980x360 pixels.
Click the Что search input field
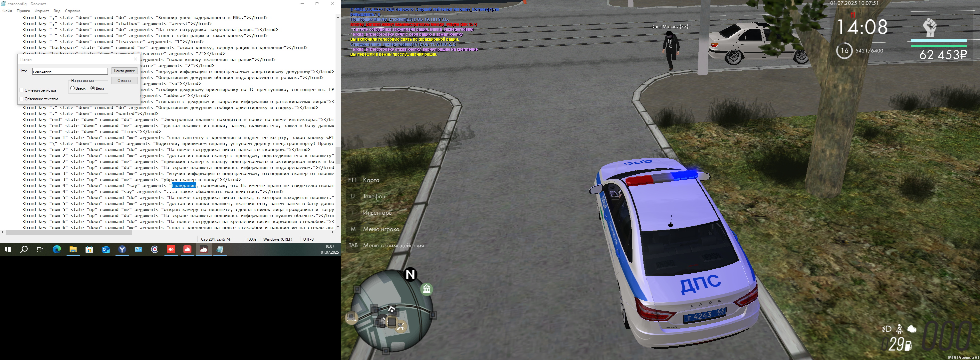click(x=70, y=71)
